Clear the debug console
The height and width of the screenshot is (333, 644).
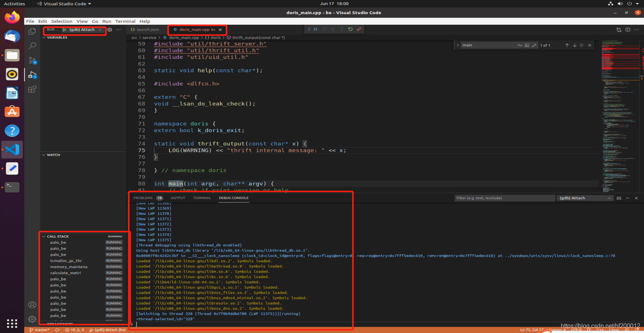point(619,198)
